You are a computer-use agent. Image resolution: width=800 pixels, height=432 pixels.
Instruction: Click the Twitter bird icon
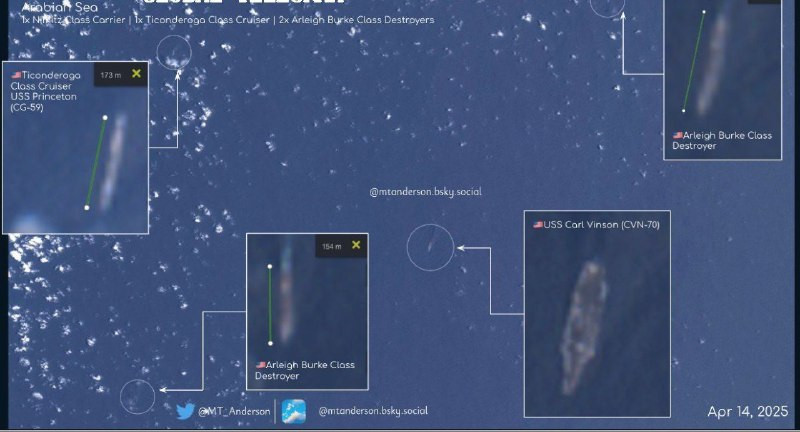pyautogui.click(x=186, y=411)
